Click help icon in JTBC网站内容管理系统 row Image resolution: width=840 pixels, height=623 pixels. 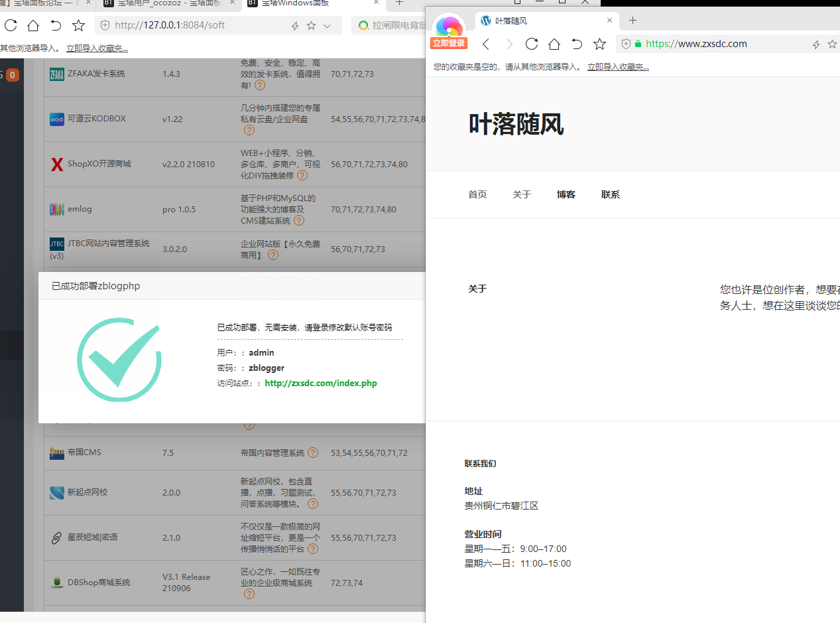pos(273,255)
